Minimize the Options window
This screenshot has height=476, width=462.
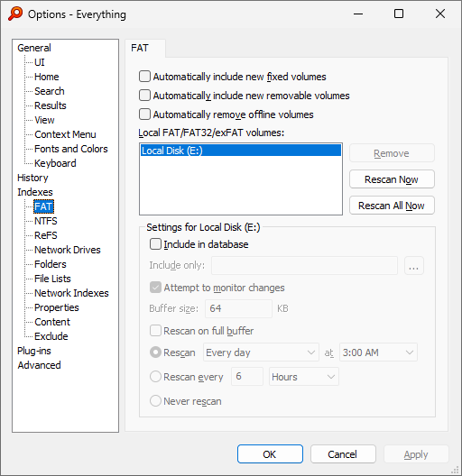[x=358, y=14]
